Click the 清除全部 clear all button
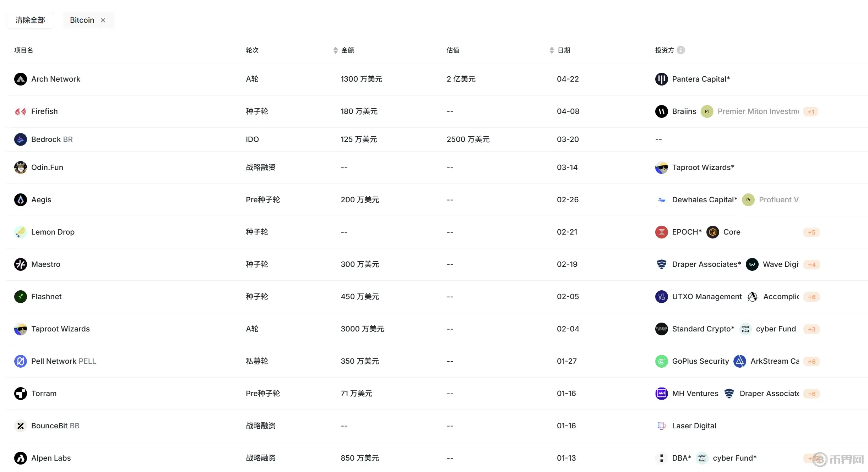Viewport: 868px width, 472px height. 30,20
